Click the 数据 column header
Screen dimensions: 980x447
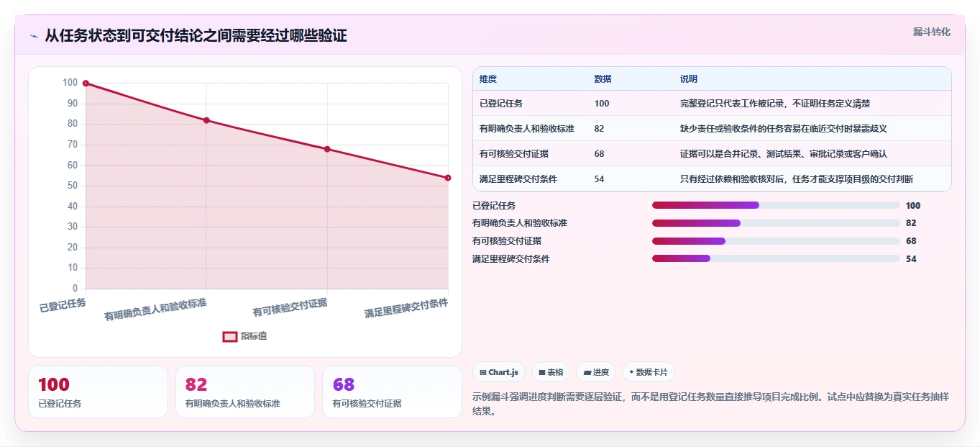[x=603, y=79]
